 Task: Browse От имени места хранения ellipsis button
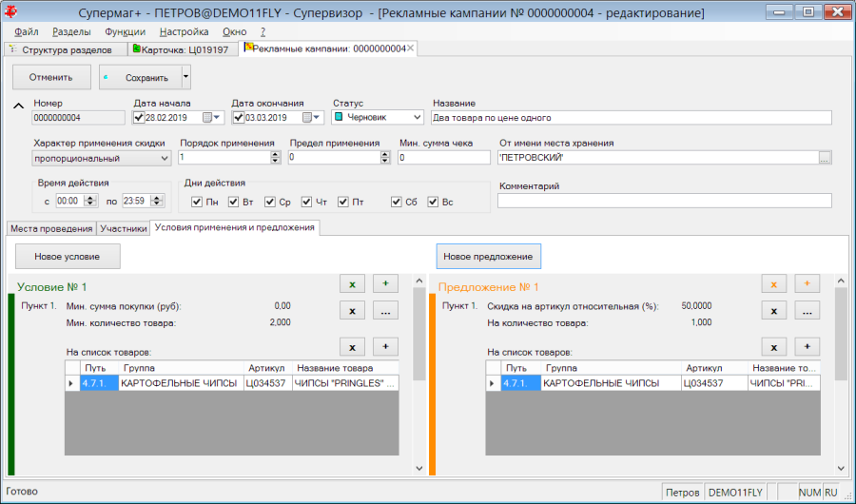click(x=825, y=158)
